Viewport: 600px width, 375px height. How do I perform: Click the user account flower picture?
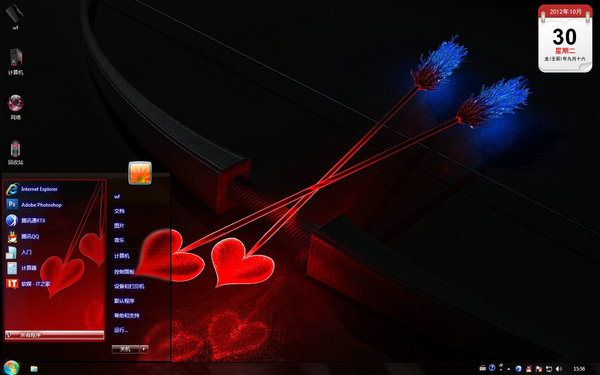(x=140, y=173)
